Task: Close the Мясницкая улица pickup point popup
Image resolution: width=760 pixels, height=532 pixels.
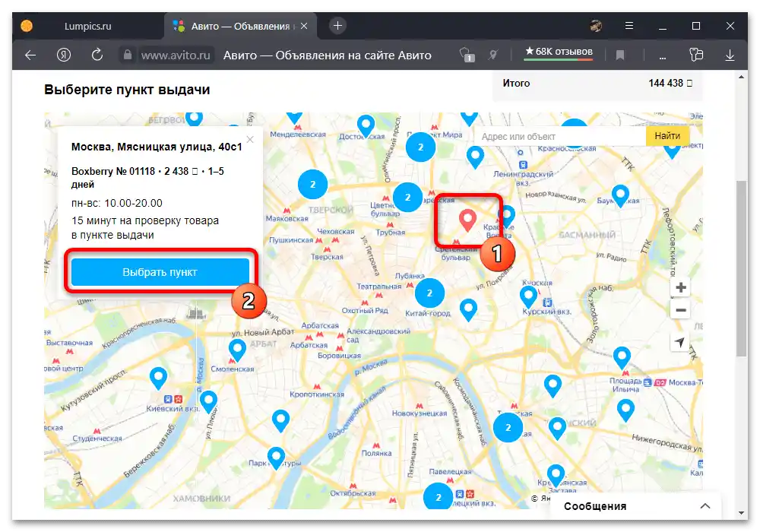Action: point(249,140)
